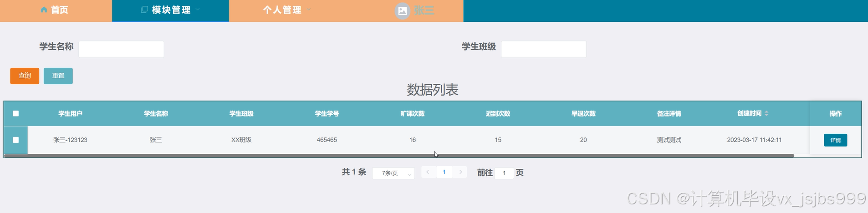
Task: Select page number 1 in pagination
Action: pyautogui.click(x=444, y=172)
